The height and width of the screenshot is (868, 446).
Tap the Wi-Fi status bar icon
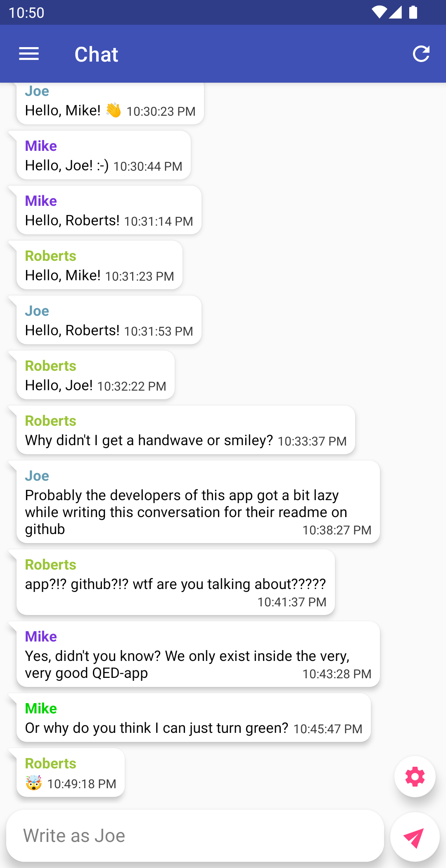[x=378, y=12]
